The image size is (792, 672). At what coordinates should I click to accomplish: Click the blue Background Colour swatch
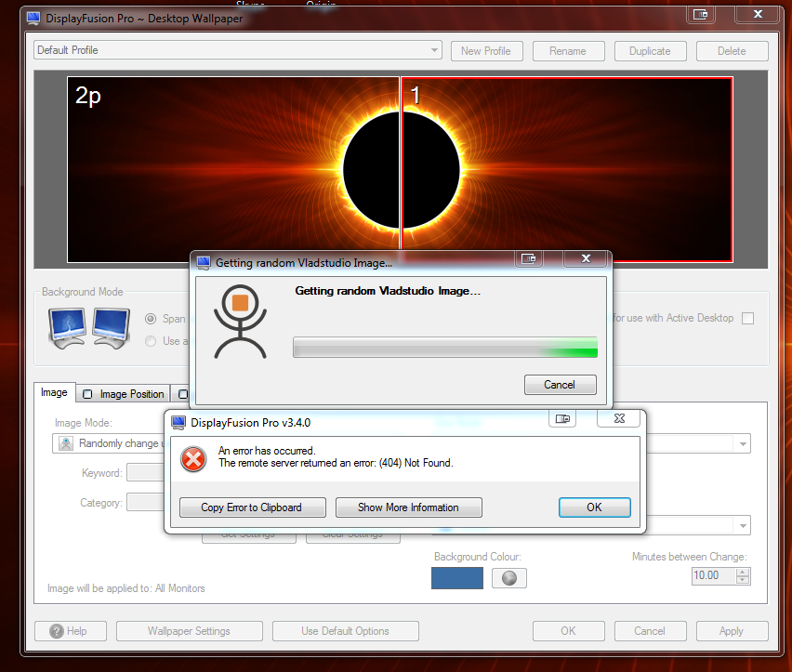(456, 578)
